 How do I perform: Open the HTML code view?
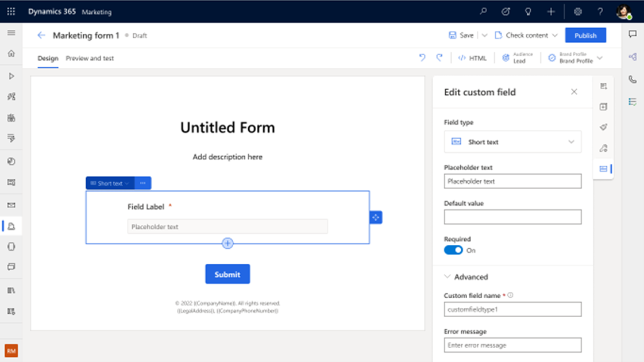[x=472, y=58]
